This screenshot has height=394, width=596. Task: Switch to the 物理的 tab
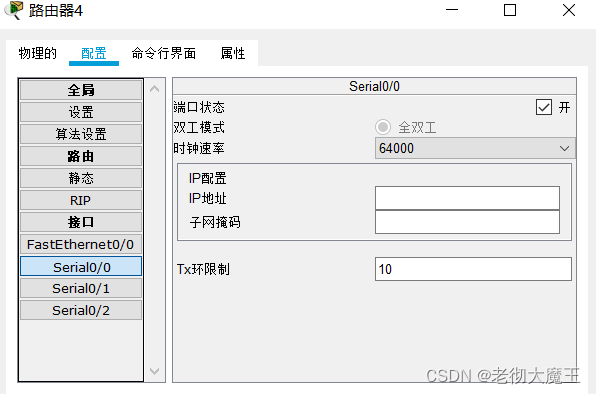[x=38, y=53]
